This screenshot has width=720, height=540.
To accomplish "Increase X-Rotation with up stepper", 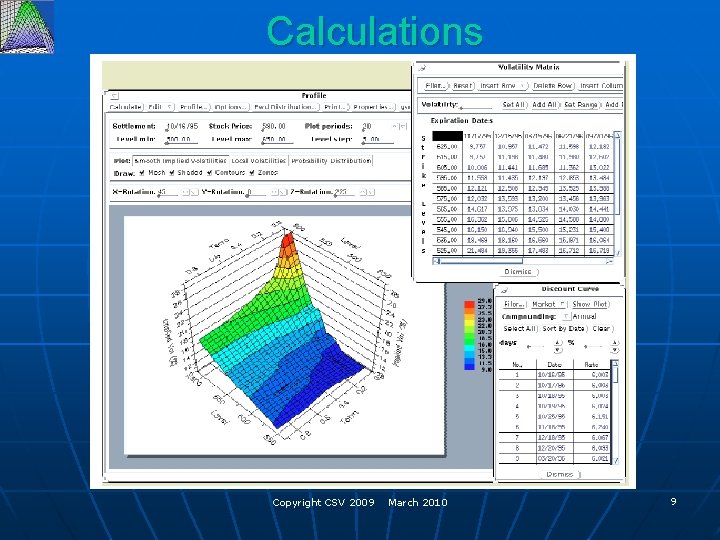I will click(186, 192).
